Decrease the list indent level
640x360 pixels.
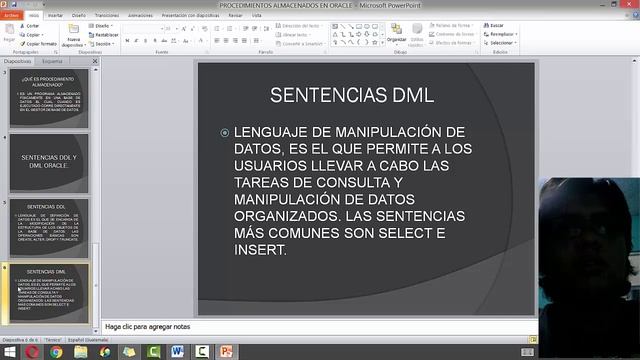point(246,29)
